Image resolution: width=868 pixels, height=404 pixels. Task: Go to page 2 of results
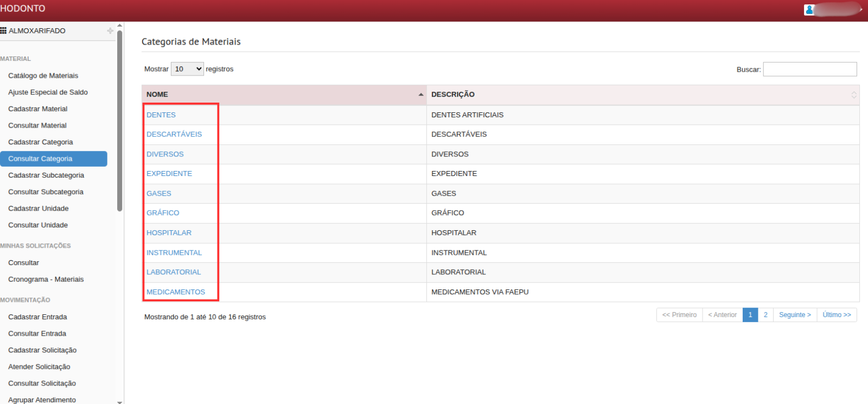point(765,315)
